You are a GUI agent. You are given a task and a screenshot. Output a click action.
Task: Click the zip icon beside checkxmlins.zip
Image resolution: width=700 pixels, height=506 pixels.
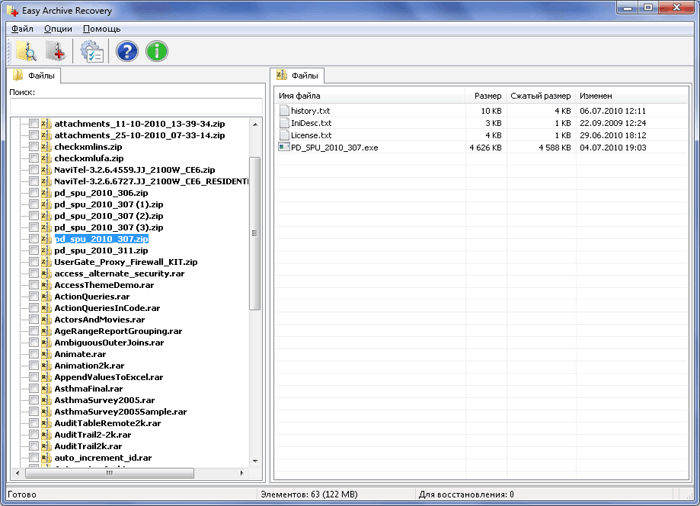(x=46, y=146)
